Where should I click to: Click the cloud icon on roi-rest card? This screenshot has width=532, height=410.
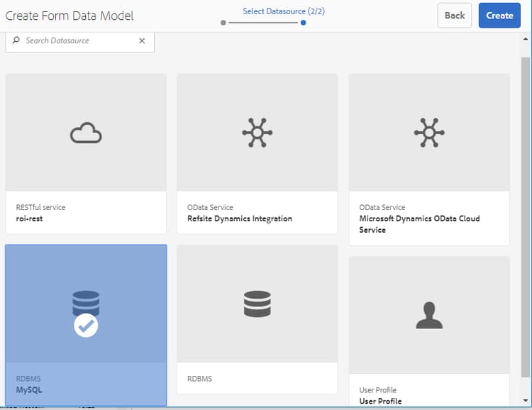[x=86, y=133]
